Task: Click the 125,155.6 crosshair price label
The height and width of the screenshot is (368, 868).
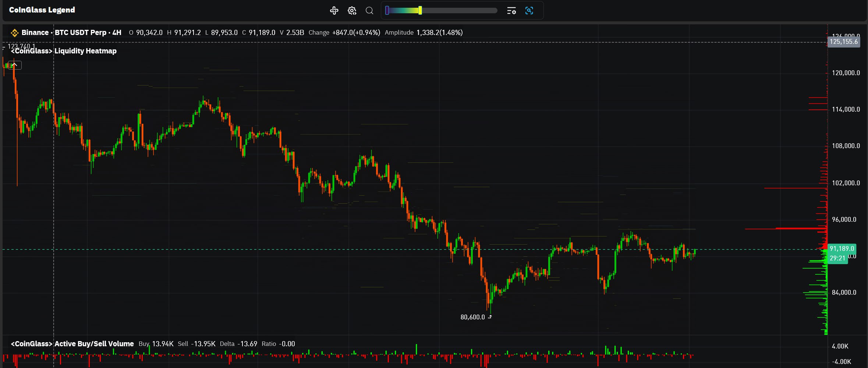Action: 843,42
